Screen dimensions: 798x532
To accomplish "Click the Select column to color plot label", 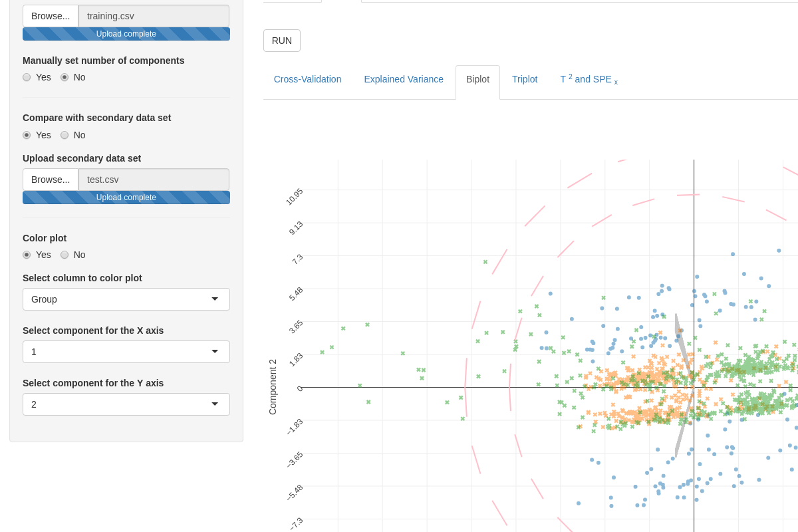I will [x=82, y=278].
